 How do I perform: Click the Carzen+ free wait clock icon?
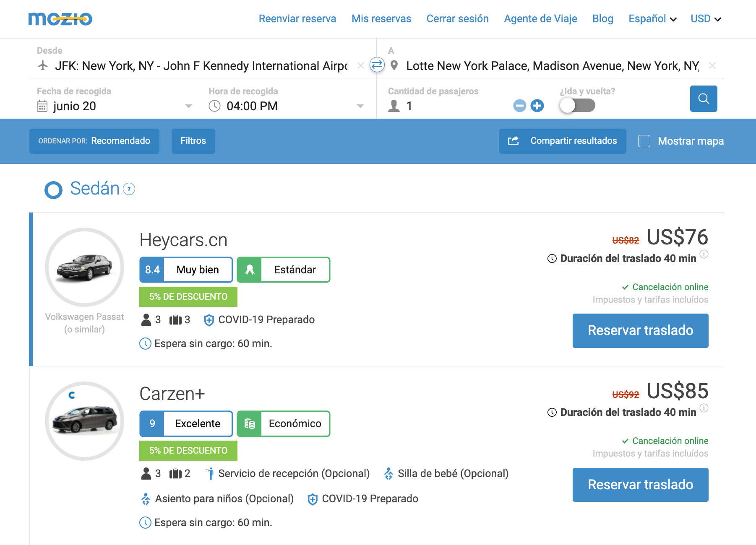(x=145, y=523)
